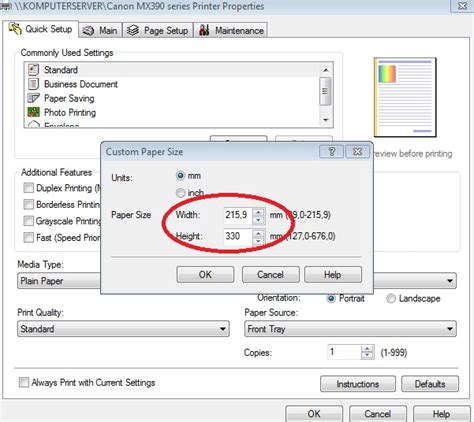Enable Duplex Printing checkbox
474x422 pixels.
pyautogui.click(x=28, y=188)
